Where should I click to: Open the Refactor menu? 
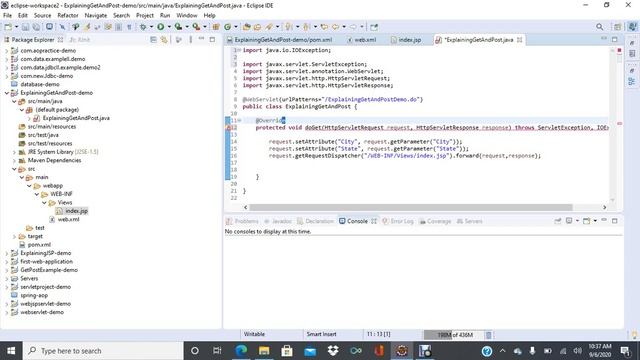pyautogui.click(x=68, y=15)
